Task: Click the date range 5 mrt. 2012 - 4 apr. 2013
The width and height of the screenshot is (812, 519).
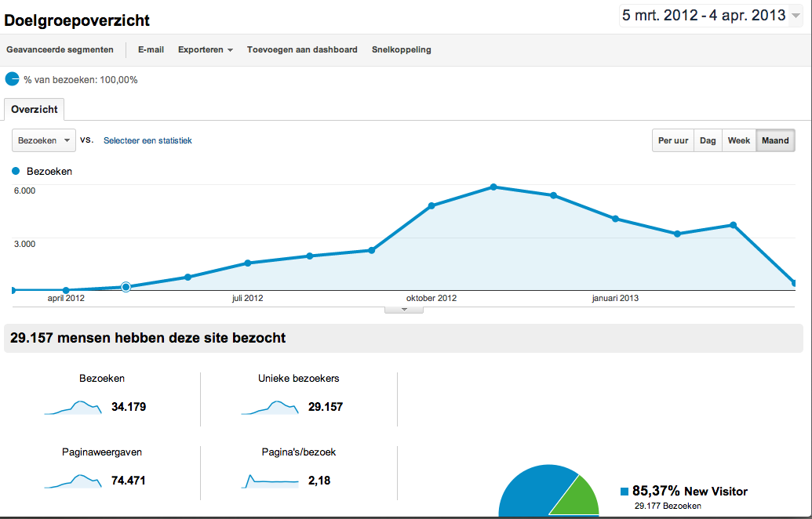Action: 704,16
